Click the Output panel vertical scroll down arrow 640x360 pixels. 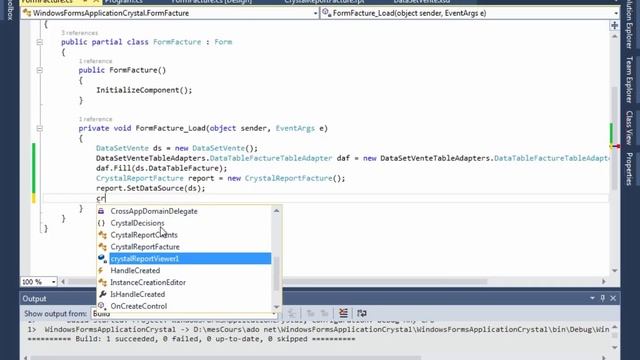coord(615,347)
